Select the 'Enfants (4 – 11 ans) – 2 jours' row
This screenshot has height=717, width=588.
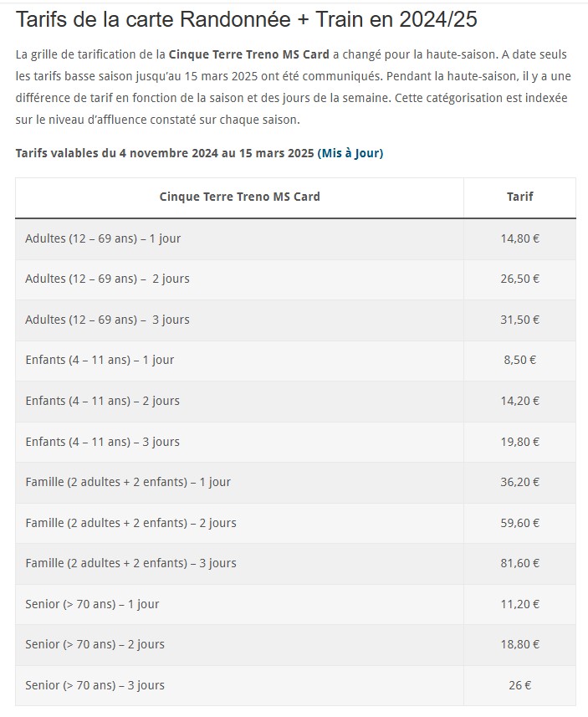pos(295,402)
